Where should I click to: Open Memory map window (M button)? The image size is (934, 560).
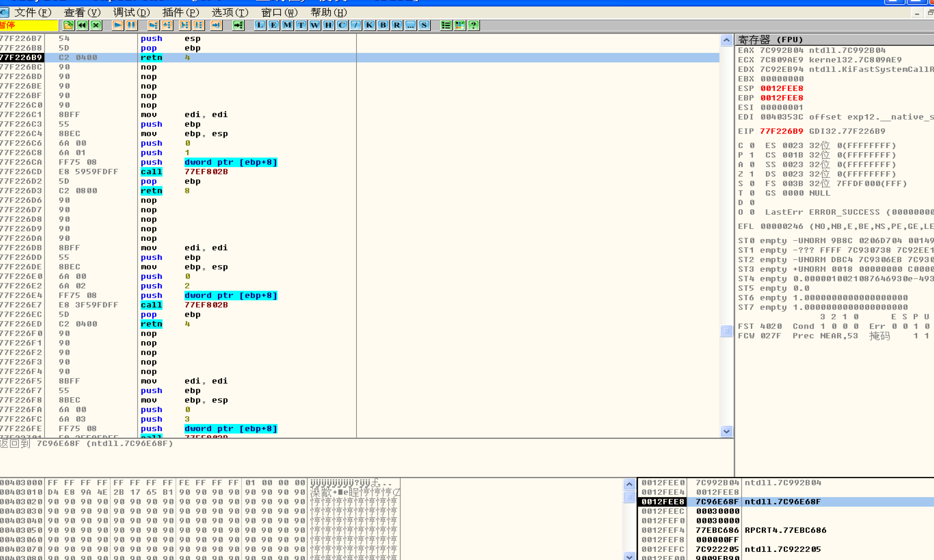click(x=287, y=25)
